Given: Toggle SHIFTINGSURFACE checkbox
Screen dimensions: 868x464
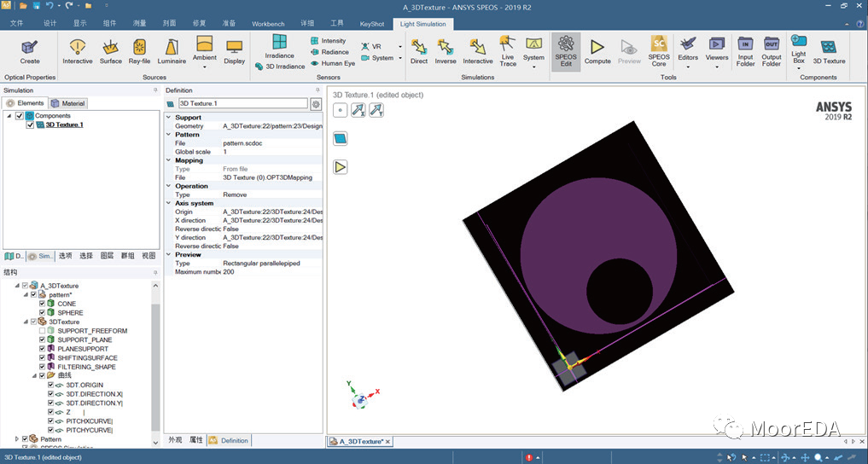Looking at the screenshot, I should (42, 358).
